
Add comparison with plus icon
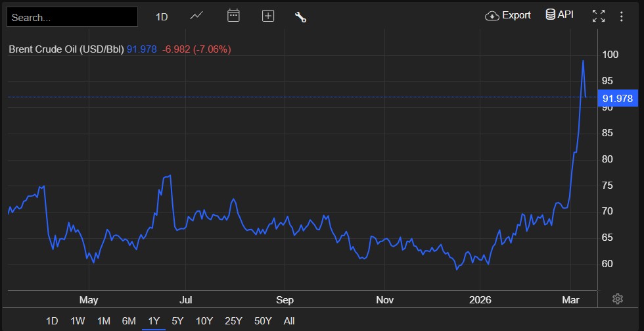pyautogui.click(x=268, y=16)
